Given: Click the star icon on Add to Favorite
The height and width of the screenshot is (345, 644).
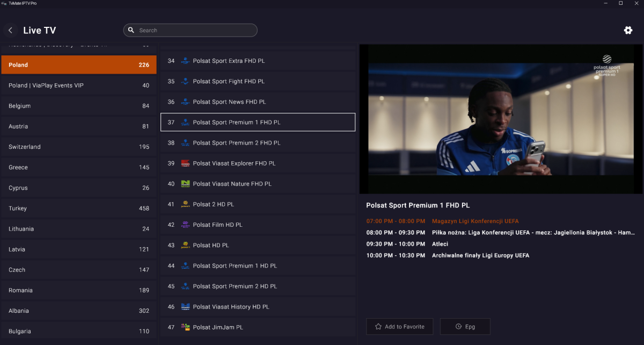Looking at the screenshot, I should point(378,327).
